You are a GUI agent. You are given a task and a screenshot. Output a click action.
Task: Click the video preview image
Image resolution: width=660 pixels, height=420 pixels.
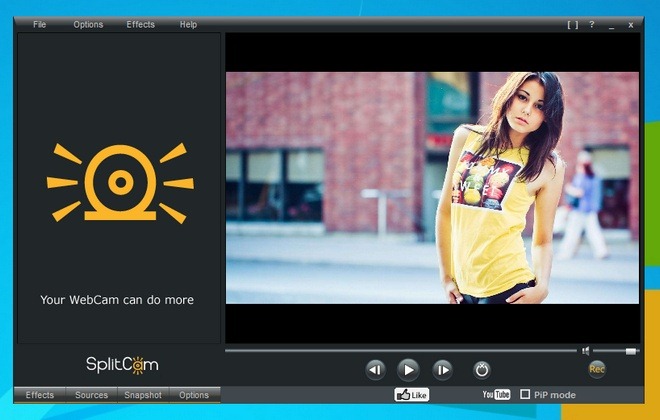432,188
